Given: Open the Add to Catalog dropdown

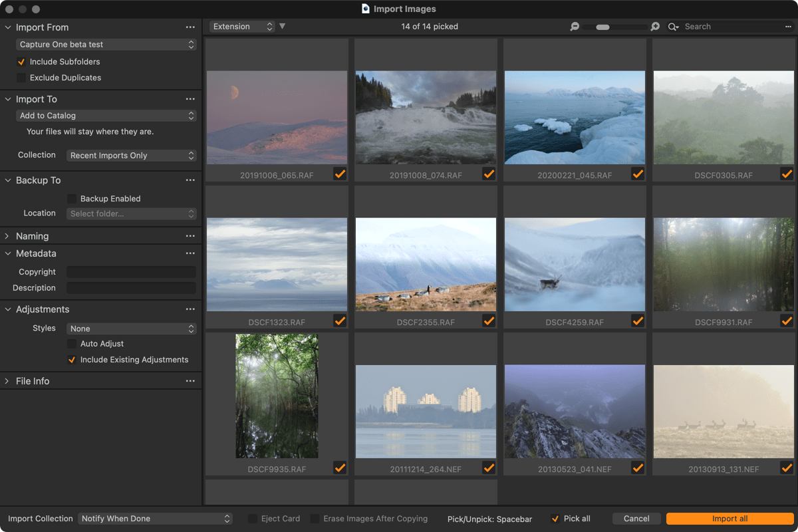Looking at the screenshot, I should point(106,116).
